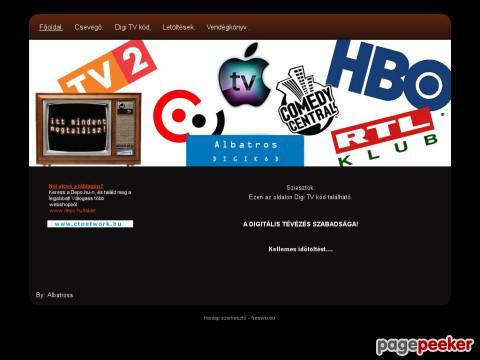This screenshot has width=480, height=360.
Task: Click the Depo.hu ad description text
Action: click(90, 198)
